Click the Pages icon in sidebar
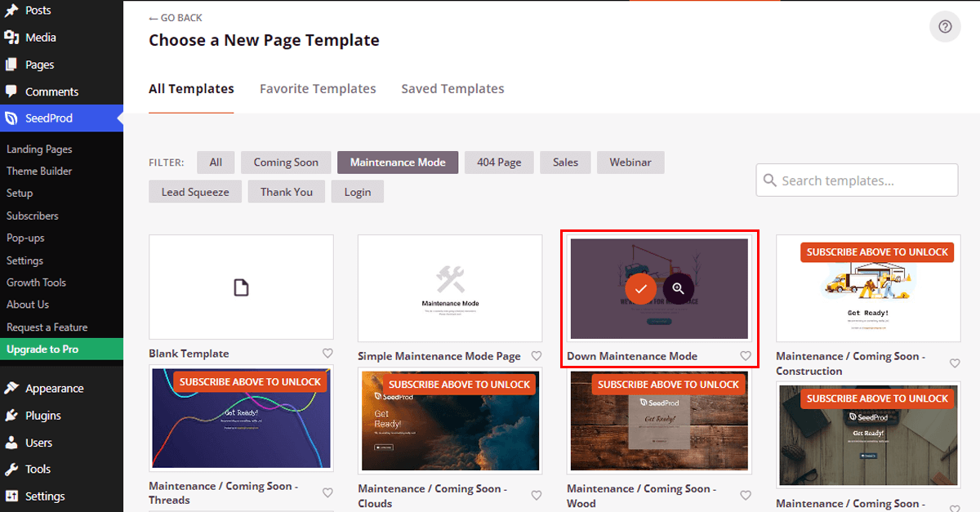Image resolution: width=980 pixels, height=512 pixels. click(11, 65)
